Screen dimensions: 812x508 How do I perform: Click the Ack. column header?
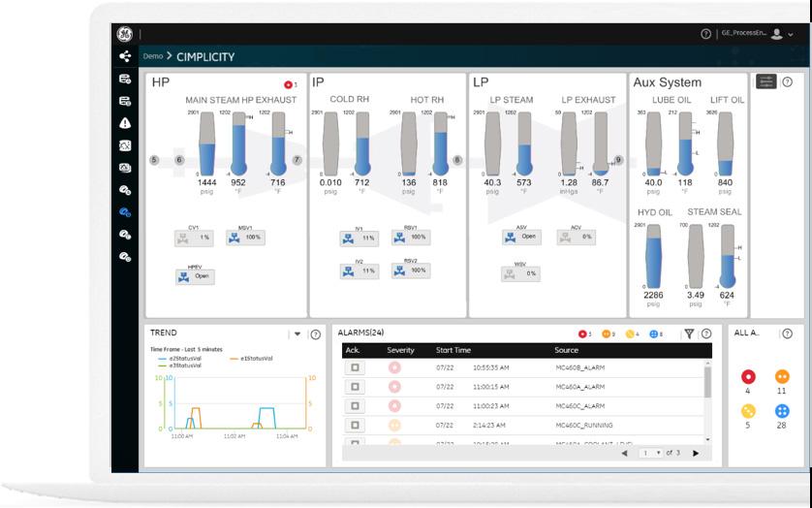[353, 350]
